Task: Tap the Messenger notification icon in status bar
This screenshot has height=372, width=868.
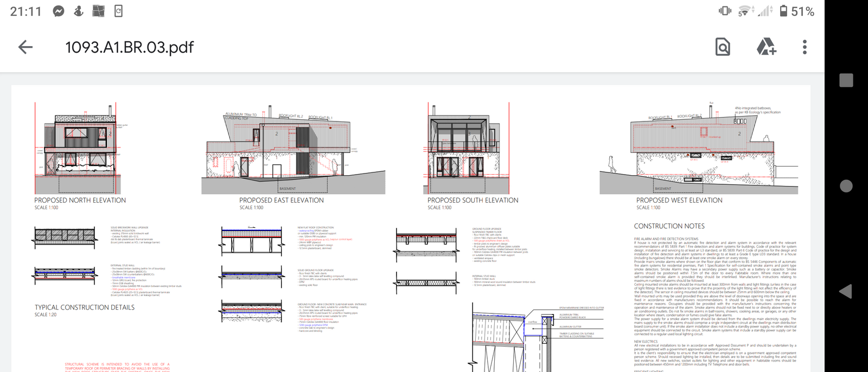Action: coord(59,11)
